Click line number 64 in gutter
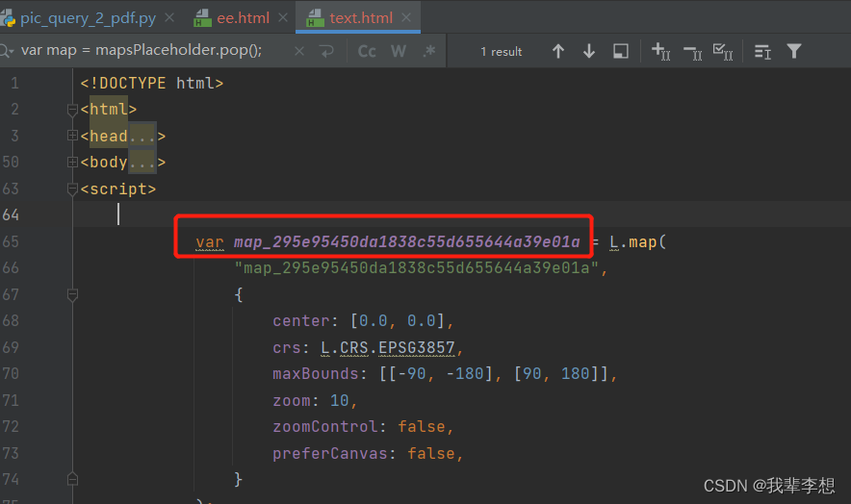This screenshot has width=851, height=504. pyautogui.click(x=11, y=214)
